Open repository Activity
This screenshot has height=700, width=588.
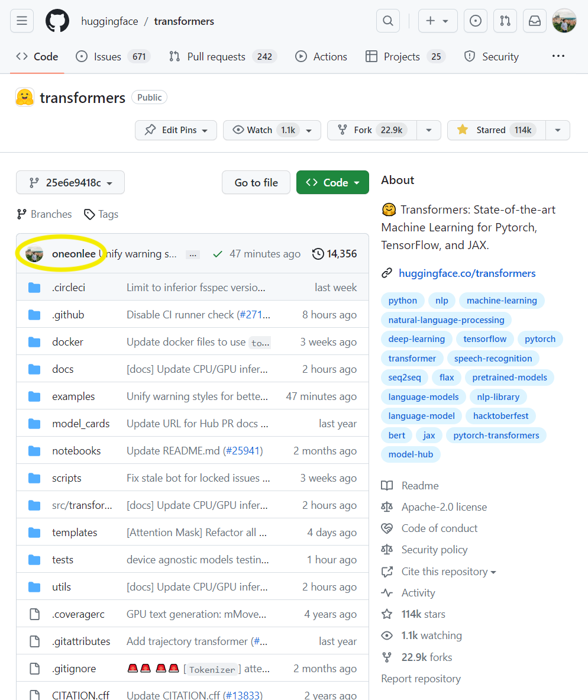coord(418,593)
